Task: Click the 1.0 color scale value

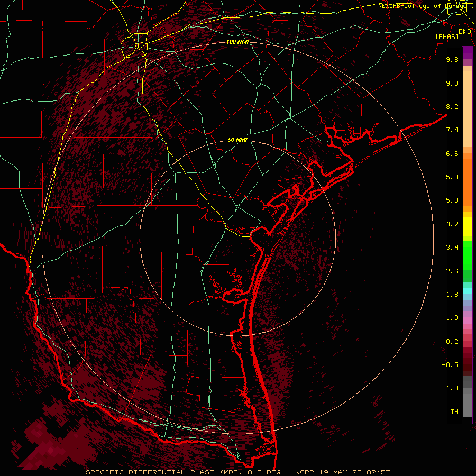Action: pyautogui.click(x=452, y=318)
